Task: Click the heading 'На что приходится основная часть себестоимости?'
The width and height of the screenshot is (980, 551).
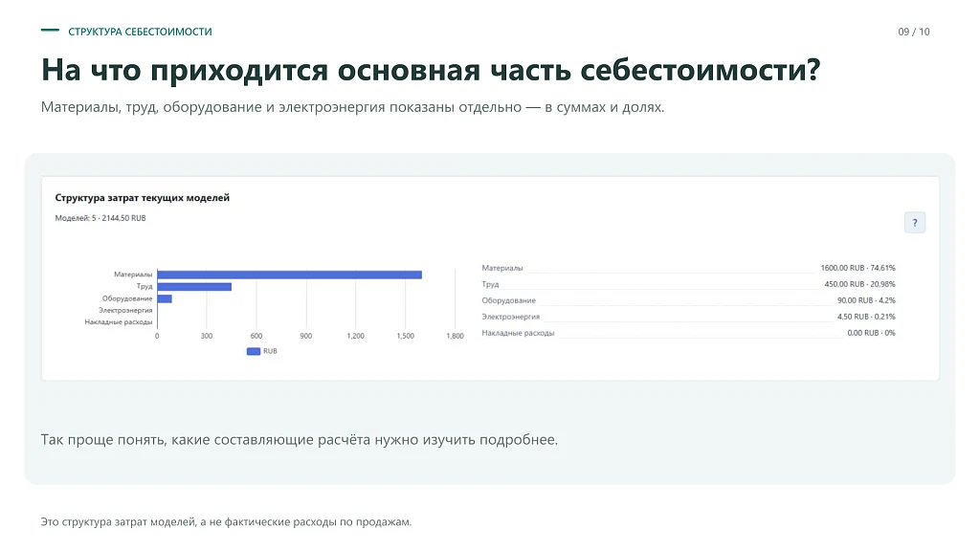Action: click(431, 69)
